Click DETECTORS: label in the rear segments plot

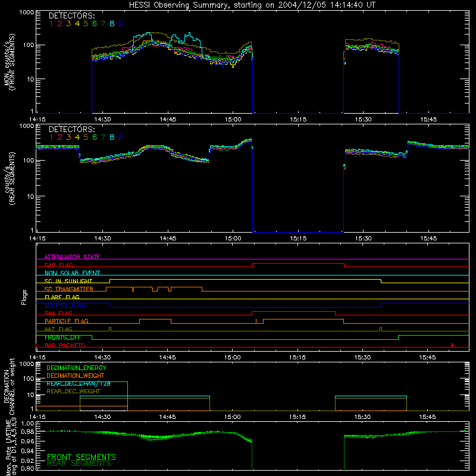pos(71,129)
